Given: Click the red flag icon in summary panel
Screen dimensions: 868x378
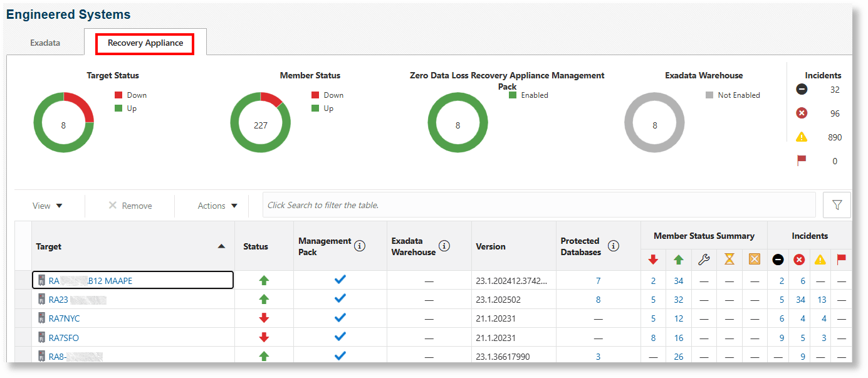Looking at the screenshot, I should click(x=802, y=161).
